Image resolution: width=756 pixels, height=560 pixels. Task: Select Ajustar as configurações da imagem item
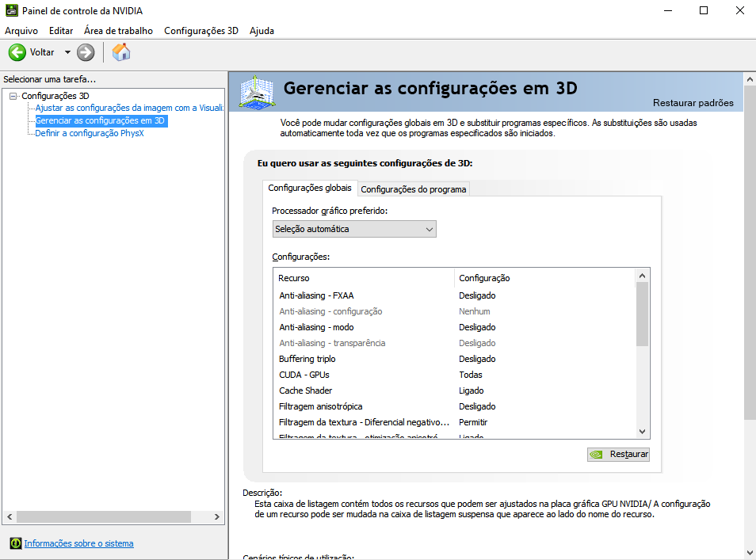pos(129,108)
